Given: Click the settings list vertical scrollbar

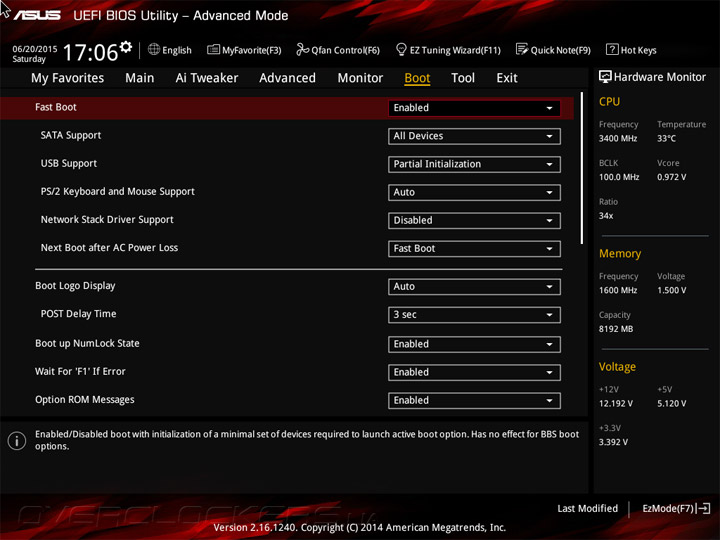Looking at the screenshot, I should coord(582,168).
